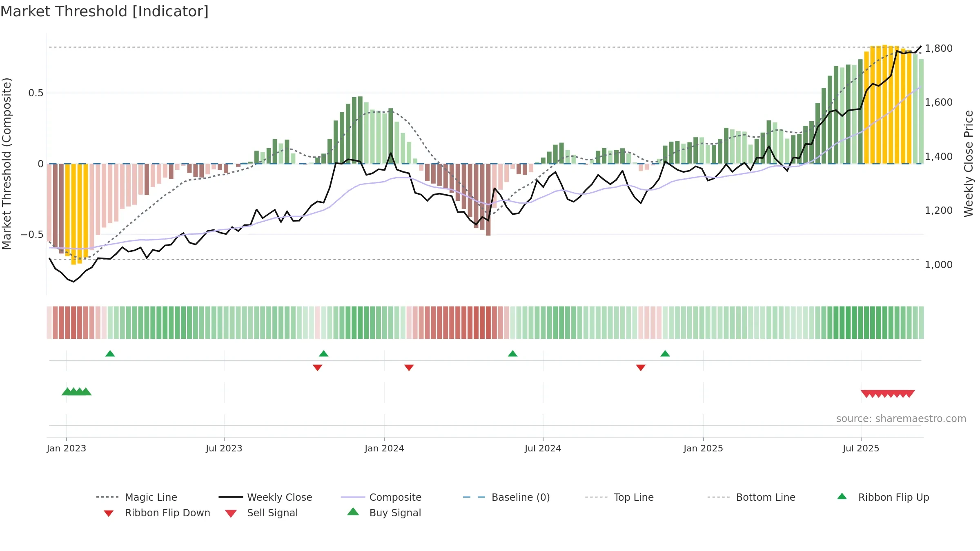Click the 0.5 left axis label
This screenshot has width=980, height=551.
point(36,93)
